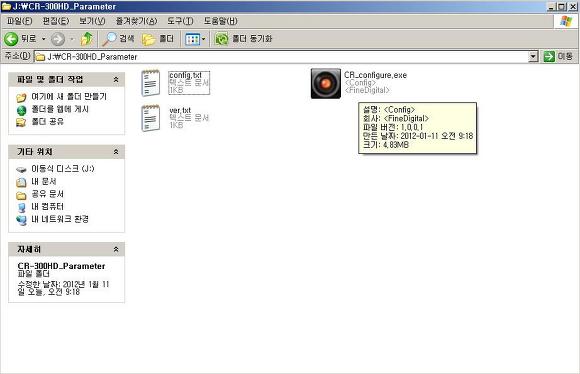Open Back button history arrow
This screenshot has width=580, height=374.
43,39
